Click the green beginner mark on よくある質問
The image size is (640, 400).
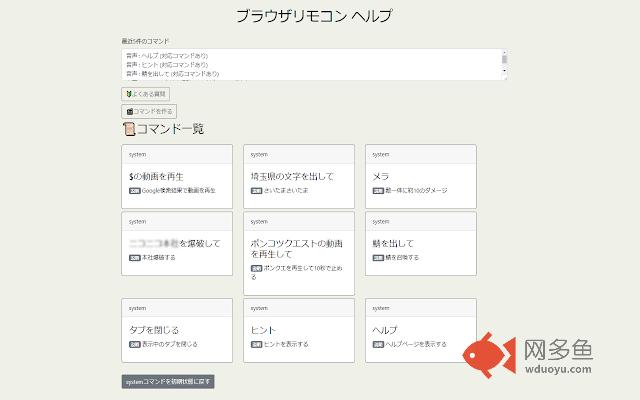pyautogui.click(x=129, y=94)
